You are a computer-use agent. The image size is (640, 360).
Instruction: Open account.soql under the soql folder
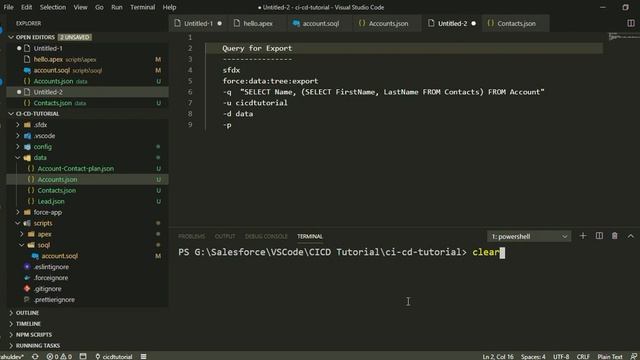tap(59, 256)
